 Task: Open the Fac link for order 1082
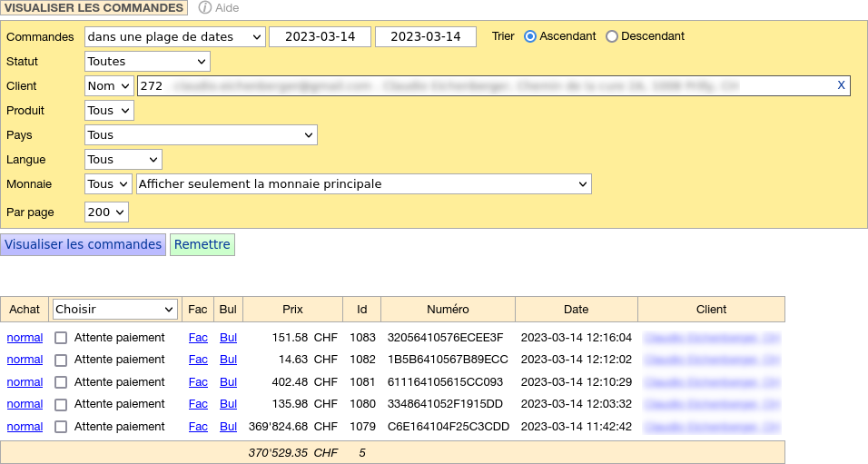tap(198, 360)
